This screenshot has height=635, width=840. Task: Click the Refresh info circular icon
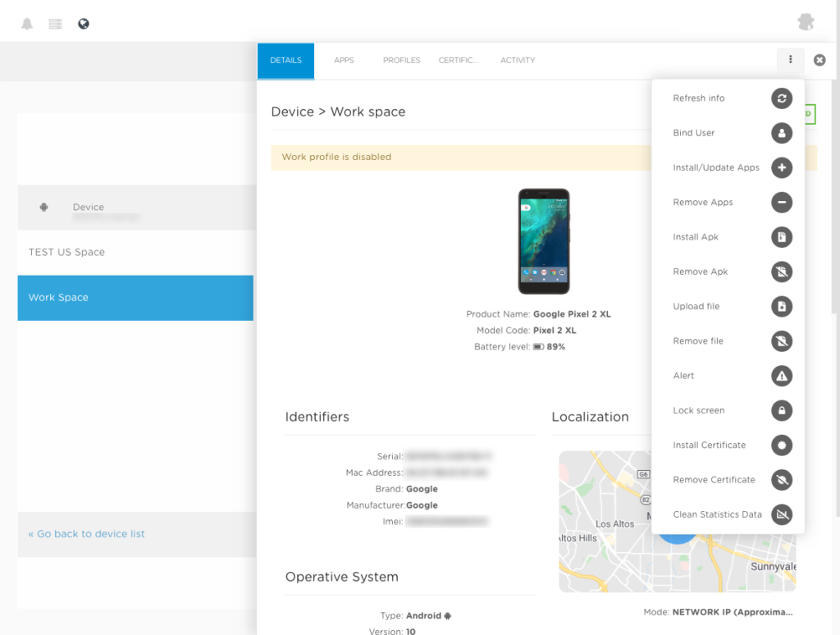(x=782, y=98)
